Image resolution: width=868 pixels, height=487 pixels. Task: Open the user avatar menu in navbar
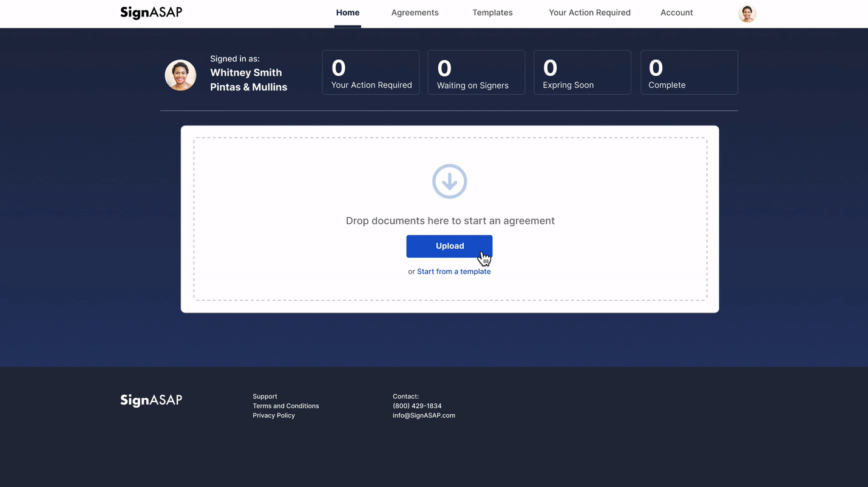[747, 13]
